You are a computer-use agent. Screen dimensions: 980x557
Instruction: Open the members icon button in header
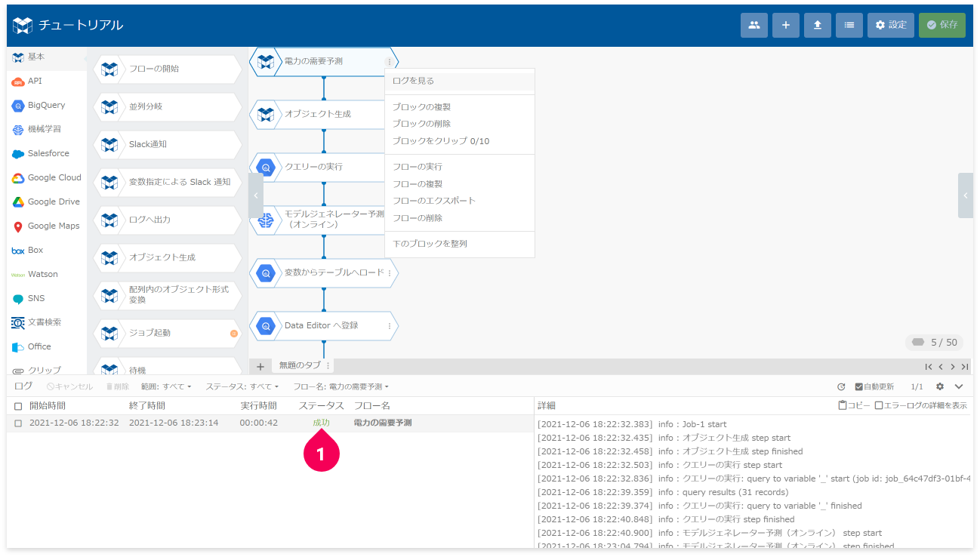(753, 25)
